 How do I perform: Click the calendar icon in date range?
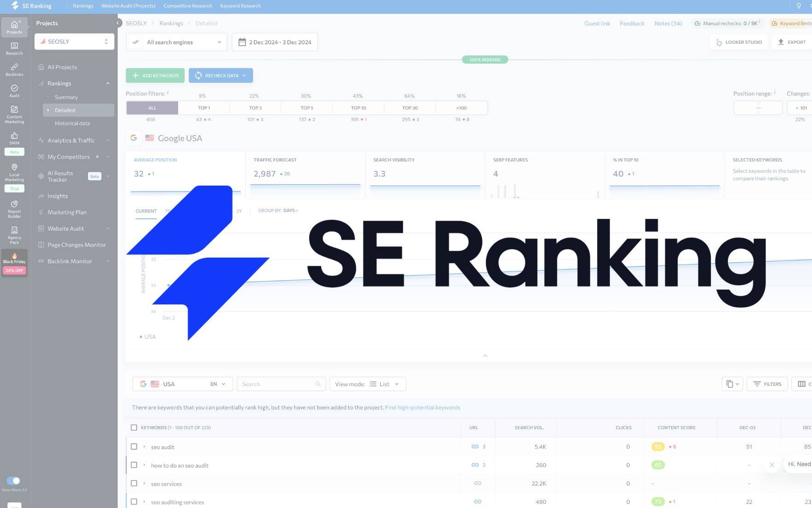coord(242,42)
